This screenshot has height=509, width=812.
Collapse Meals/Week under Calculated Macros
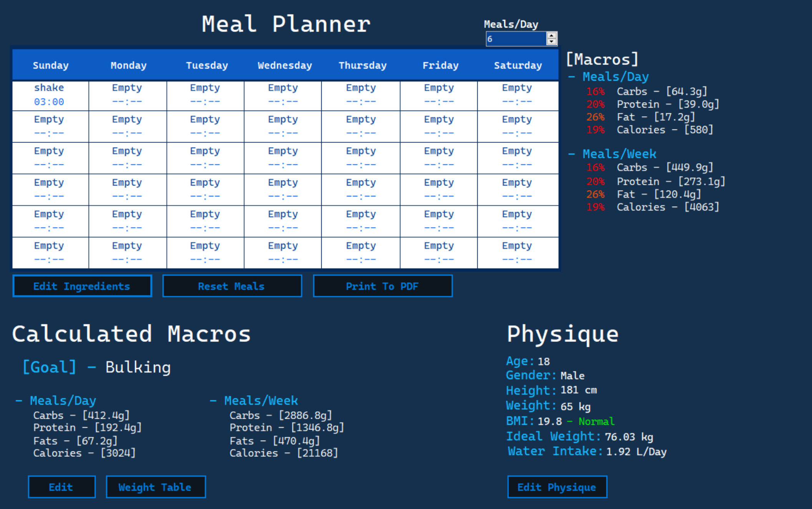(x=214, y=400)
